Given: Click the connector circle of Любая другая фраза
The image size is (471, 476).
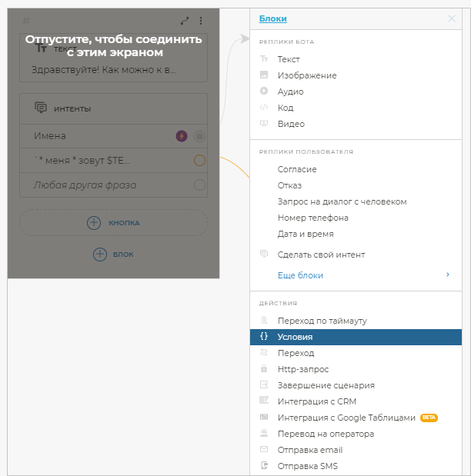Looking at the screenshot, I should tap(199, 185).
